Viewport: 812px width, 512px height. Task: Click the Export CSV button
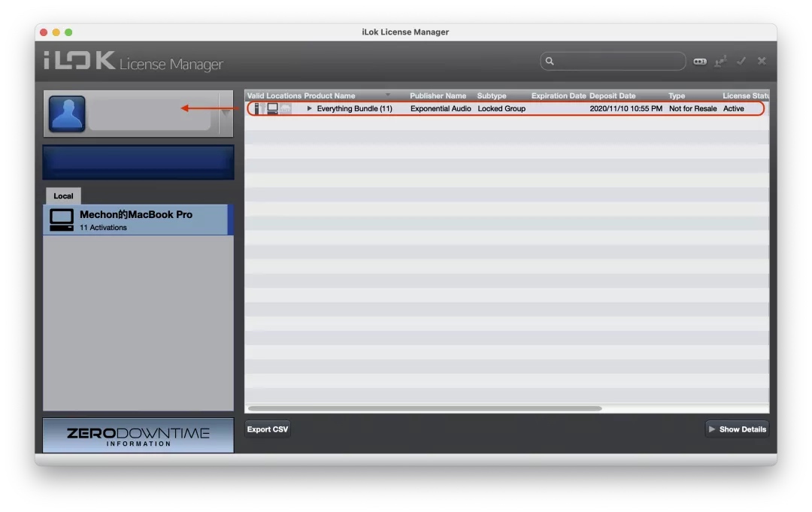267,429
